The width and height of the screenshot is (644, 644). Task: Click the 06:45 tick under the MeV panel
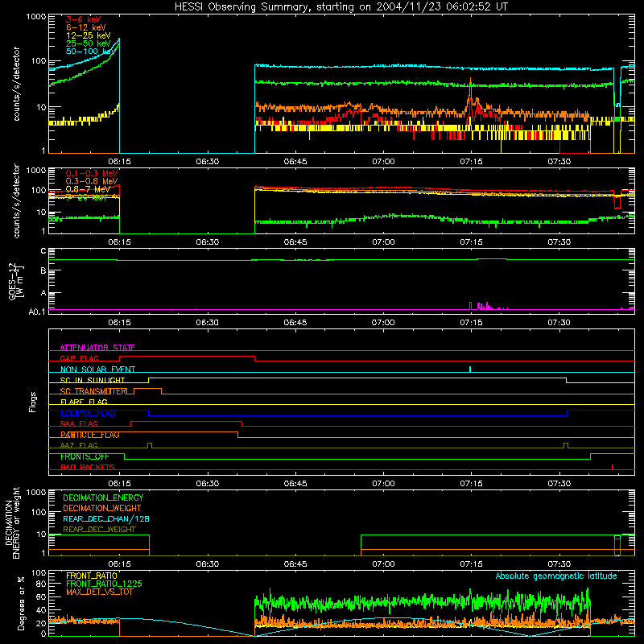pos(295,242)
